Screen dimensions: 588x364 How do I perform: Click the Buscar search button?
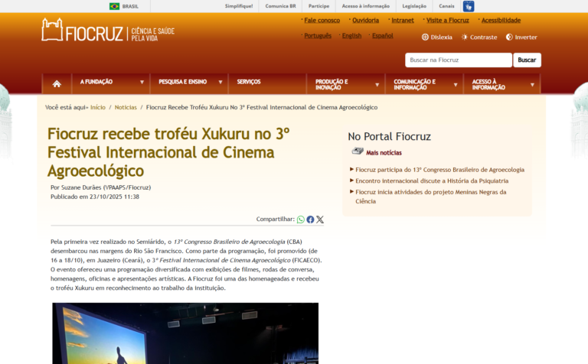(x=527, y=60)
